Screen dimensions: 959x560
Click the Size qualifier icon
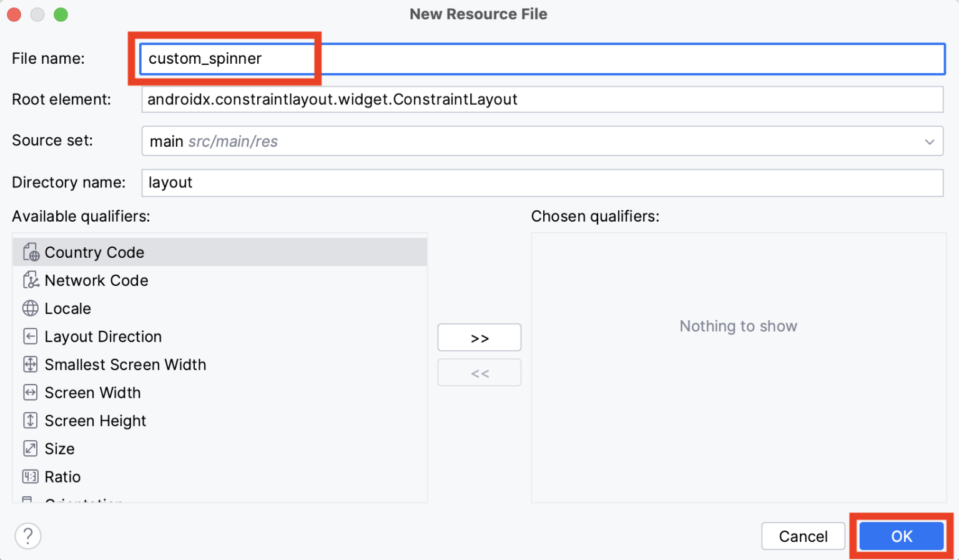pyautogui.click(x=31, y=449)
